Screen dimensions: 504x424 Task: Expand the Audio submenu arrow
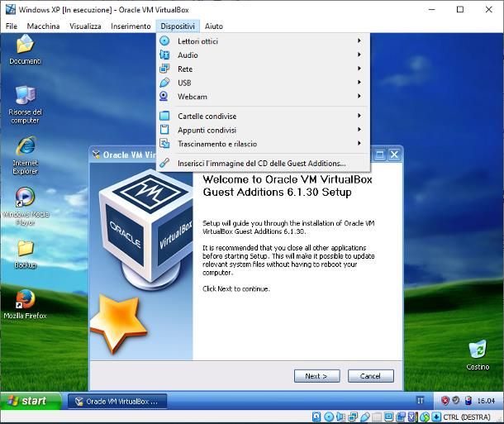[x=359, y=55]
